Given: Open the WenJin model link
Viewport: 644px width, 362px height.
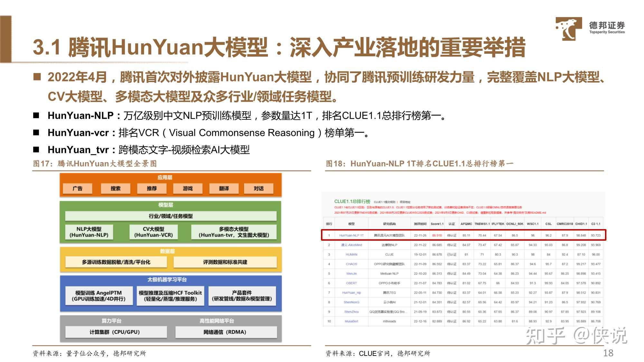Looking at the screenshot, I should click(351, 274).
